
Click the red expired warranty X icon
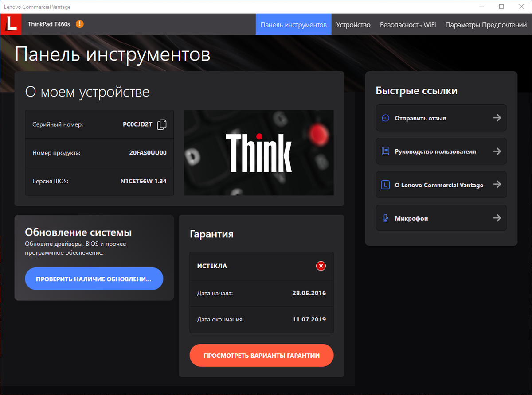click(321, 266)
